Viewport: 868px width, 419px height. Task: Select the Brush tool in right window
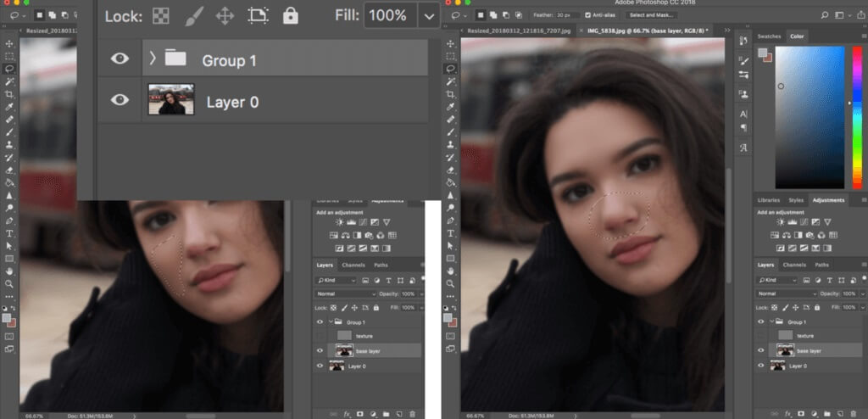(x=451, y=132)
